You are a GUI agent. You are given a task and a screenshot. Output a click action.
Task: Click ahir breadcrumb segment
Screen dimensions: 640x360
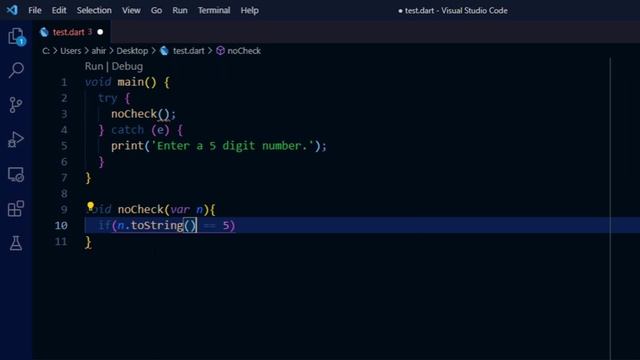[x=99, y=51]
